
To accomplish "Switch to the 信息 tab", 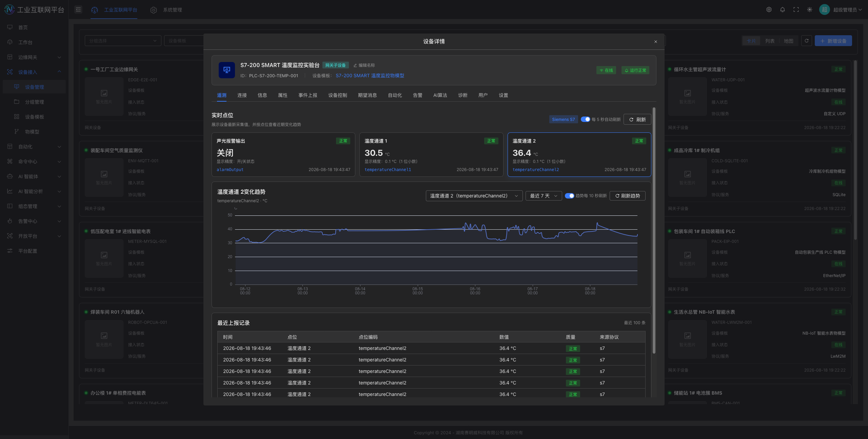I will tap(262, 95).
